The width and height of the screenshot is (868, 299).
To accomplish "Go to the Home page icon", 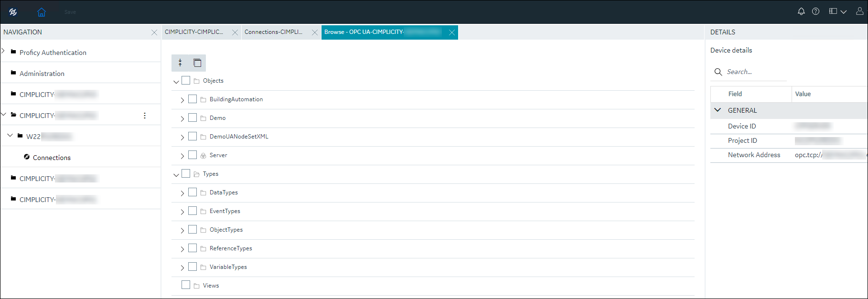I will tap(42, 12).
